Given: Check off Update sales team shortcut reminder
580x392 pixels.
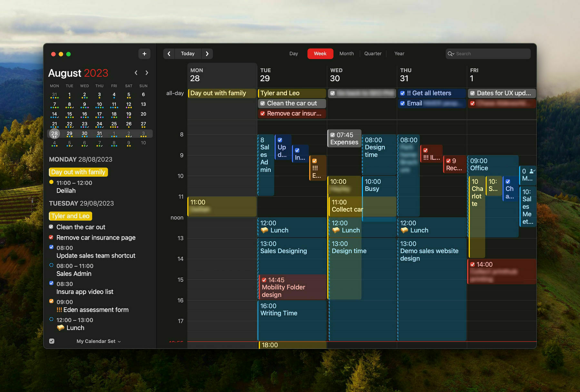Looking at the screenshot, I should (51, 247).
